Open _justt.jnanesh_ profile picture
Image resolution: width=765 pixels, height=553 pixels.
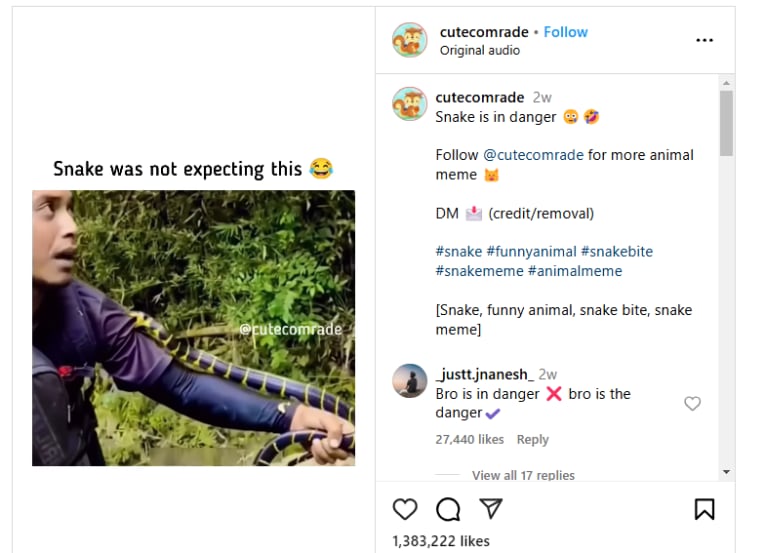coord(410,381)
